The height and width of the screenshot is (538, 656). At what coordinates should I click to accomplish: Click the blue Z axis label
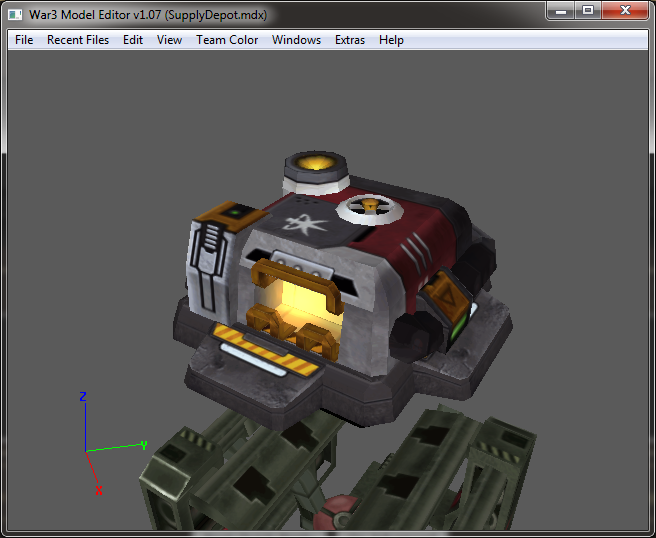pyautogui.click(x=83, y=396)
